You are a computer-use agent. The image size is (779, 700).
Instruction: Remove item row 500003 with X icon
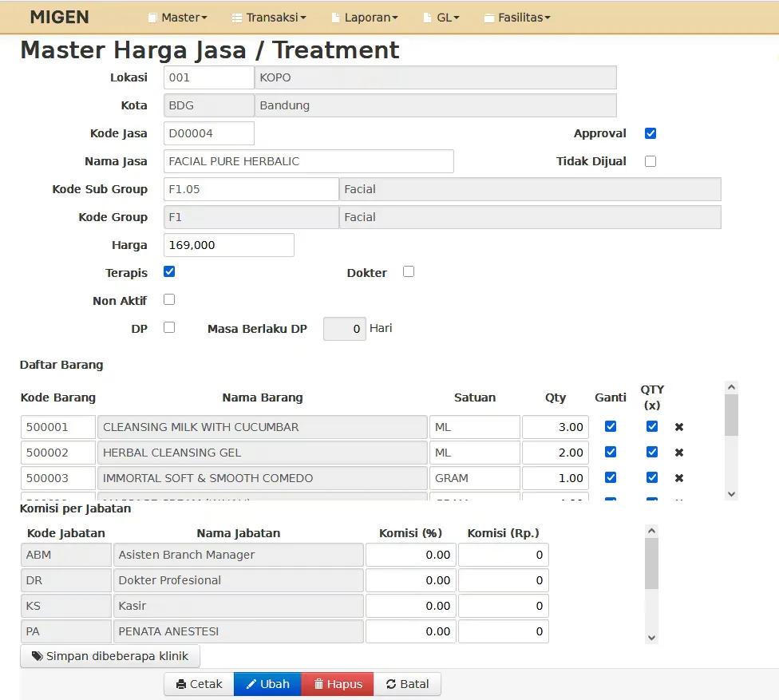(x=679, y=478)
